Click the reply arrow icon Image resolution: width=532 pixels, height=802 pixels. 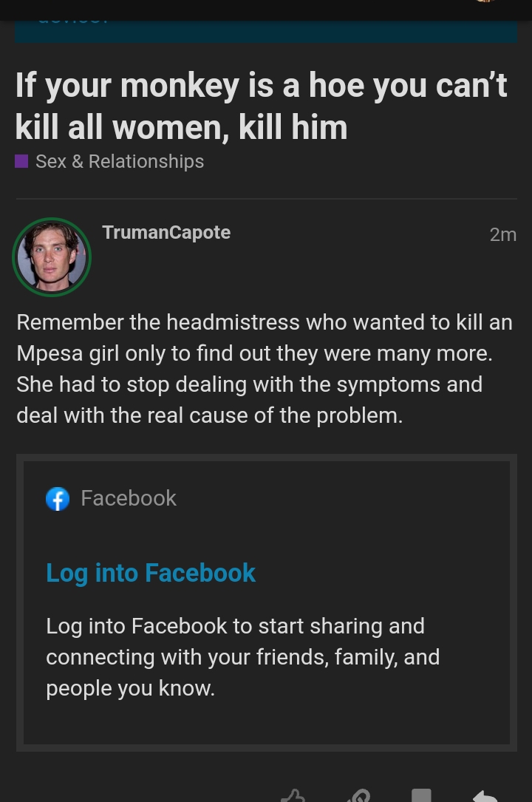(485, 796)
